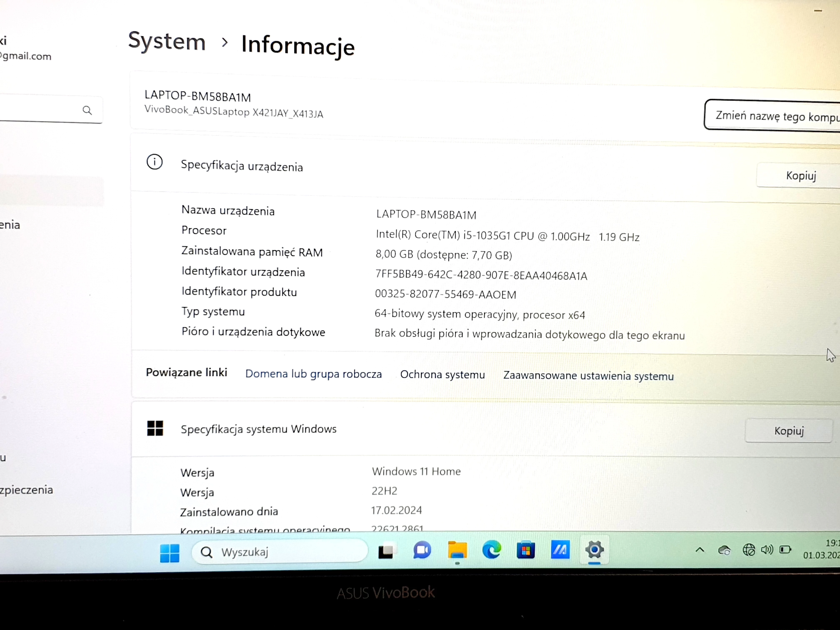840x630 pixels.
Task: Click the Settings gear on the taskbar
Action: click(595, 550)
